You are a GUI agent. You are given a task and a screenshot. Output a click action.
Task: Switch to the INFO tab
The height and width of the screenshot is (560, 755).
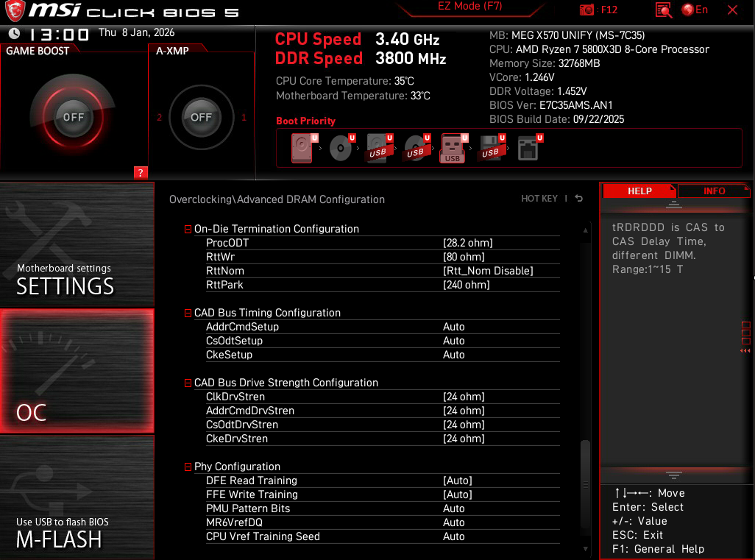coord(714,191)
